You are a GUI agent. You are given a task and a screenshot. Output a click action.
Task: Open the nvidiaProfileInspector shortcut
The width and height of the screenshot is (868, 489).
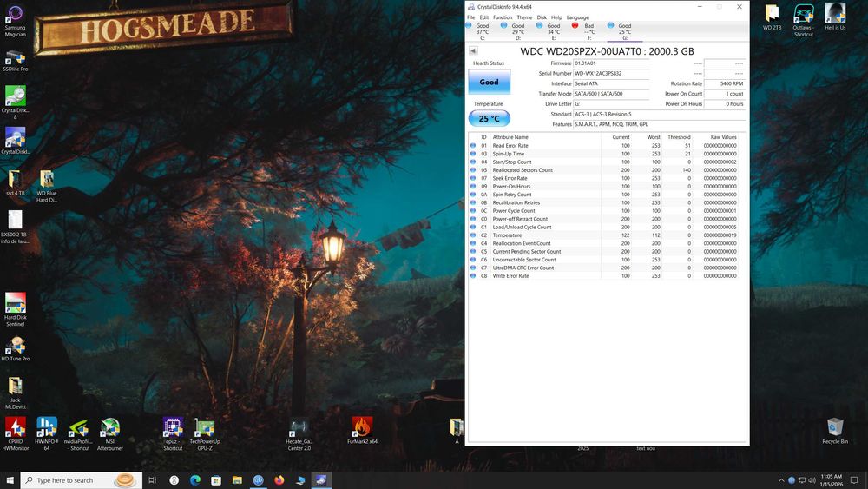point(78,433)
